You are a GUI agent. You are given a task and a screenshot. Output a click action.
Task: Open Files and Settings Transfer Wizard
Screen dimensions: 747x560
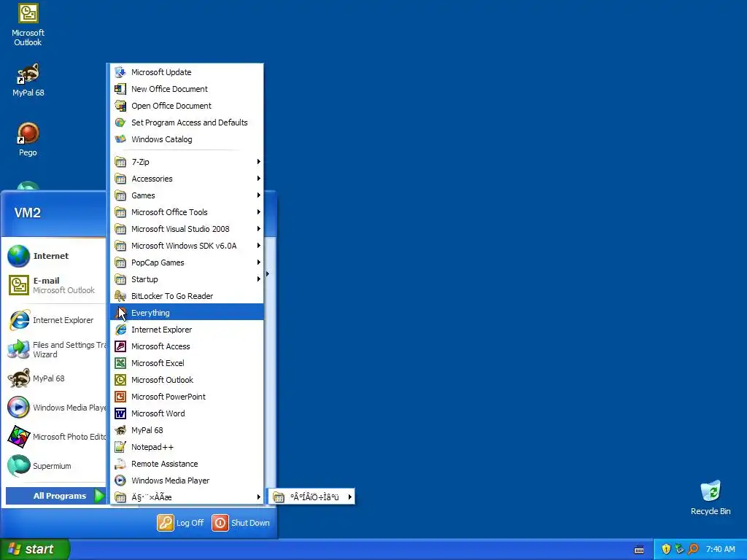pos(55,349)
